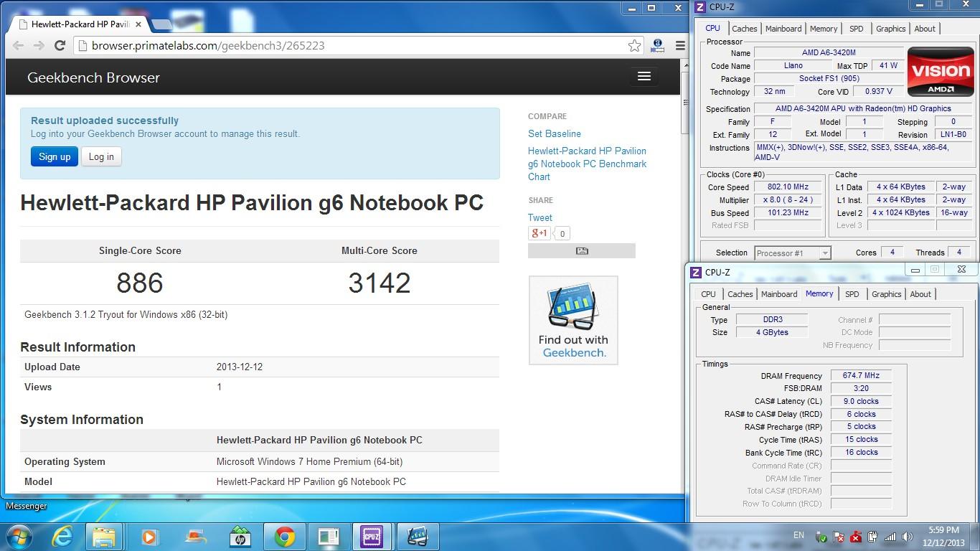Viewport: 980px width, 551px height.
Task: Open About tab in upper CPU-Z window
Action: [x=925, y=29]
